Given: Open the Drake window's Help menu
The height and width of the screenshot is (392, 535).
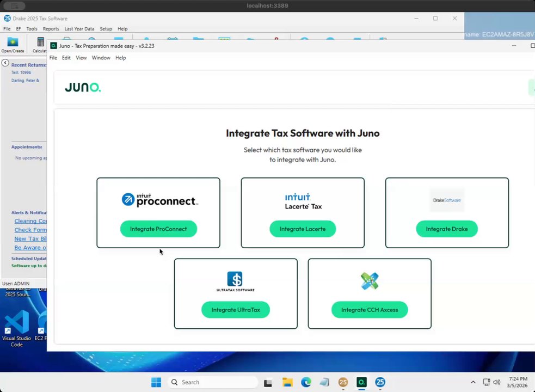Looking at the screenshot, I should [122, 29].
